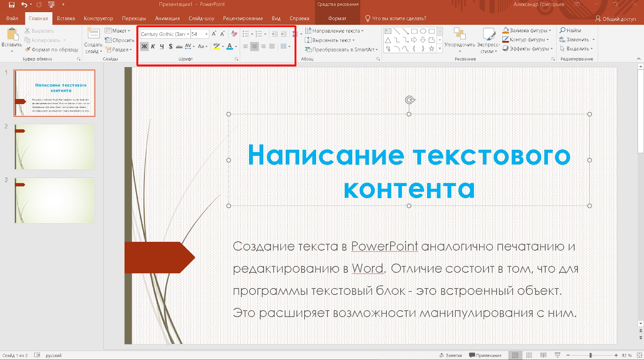Switch to the Анимация tab
The image size is (644, 360).
point(167,19)
